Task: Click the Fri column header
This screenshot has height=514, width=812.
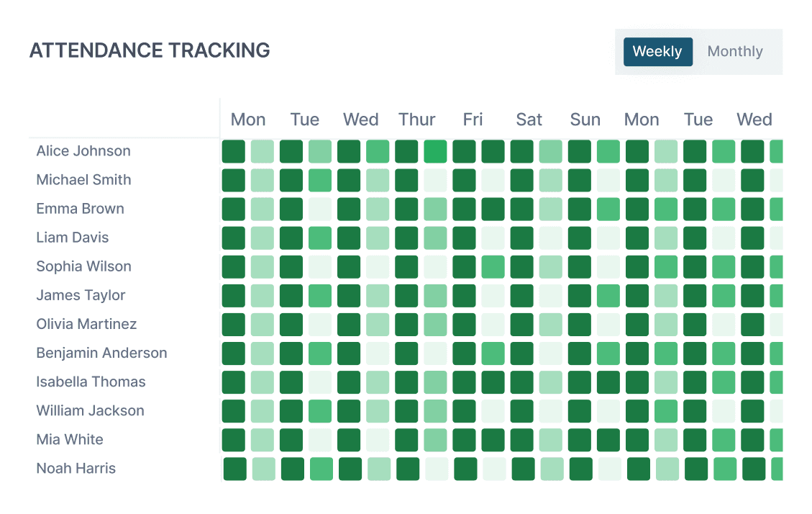Action: tap(473, 120)
